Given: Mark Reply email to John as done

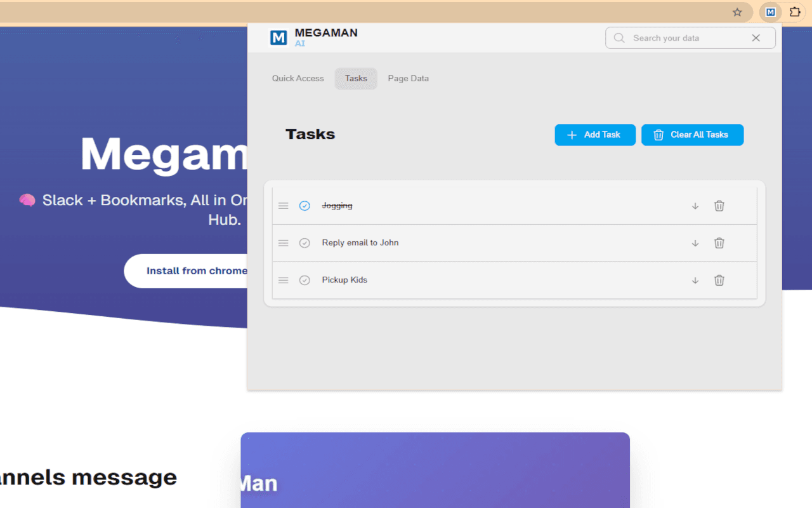Looking at the screenshot, I should tap(304, 243).
